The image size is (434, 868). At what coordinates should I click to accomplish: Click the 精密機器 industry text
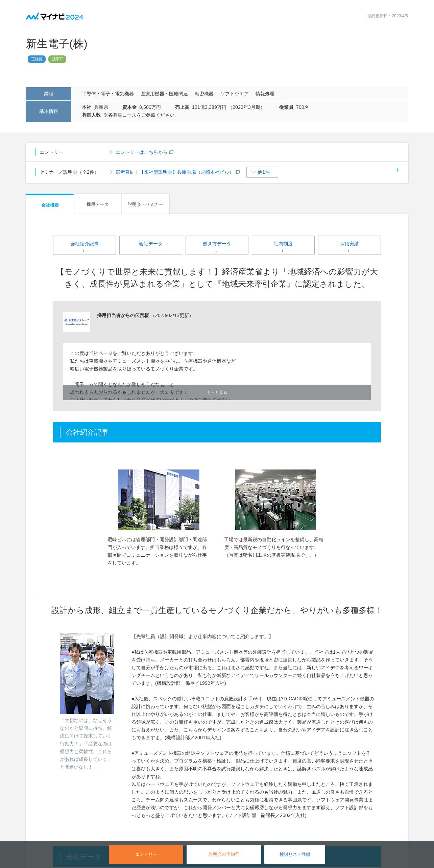(x=204, y=94)
